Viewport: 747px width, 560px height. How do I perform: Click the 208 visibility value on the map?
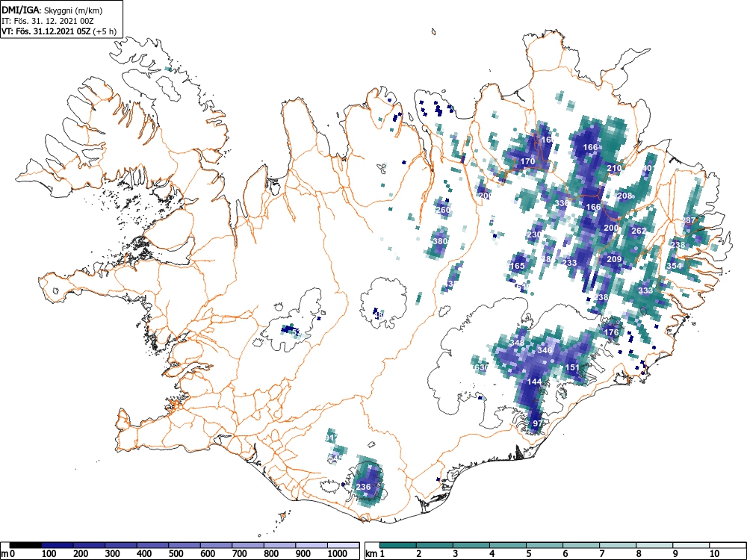click(x=624, y=196)
